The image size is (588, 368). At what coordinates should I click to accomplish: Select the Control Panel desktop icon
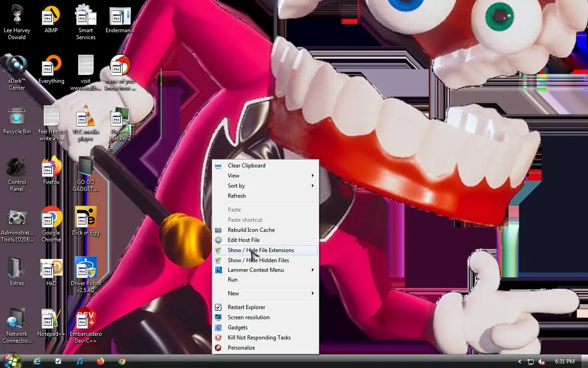pos(17,175)
